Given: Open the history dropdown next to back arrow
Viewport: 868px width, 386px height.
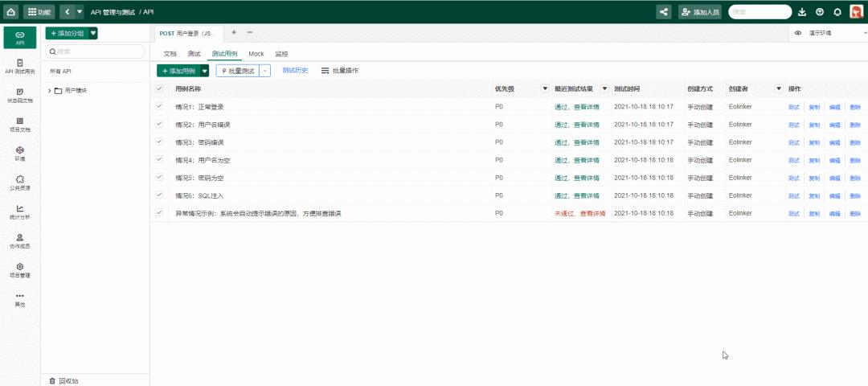Looking at the screenshot, I should 80,11.
